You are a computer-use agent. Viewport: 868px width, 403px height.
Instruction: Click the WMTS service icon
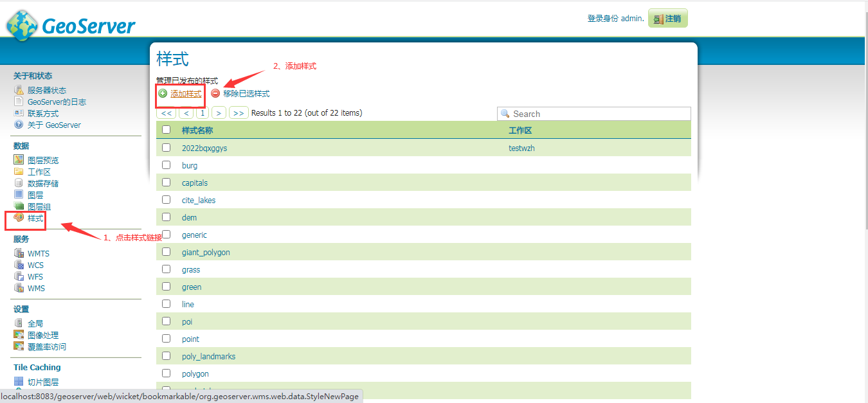[x=19, y=253]
